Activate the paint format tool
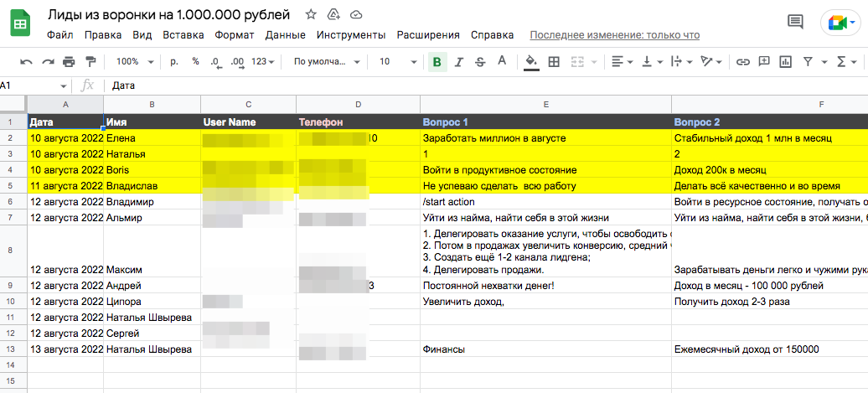 tap(90, 61)
